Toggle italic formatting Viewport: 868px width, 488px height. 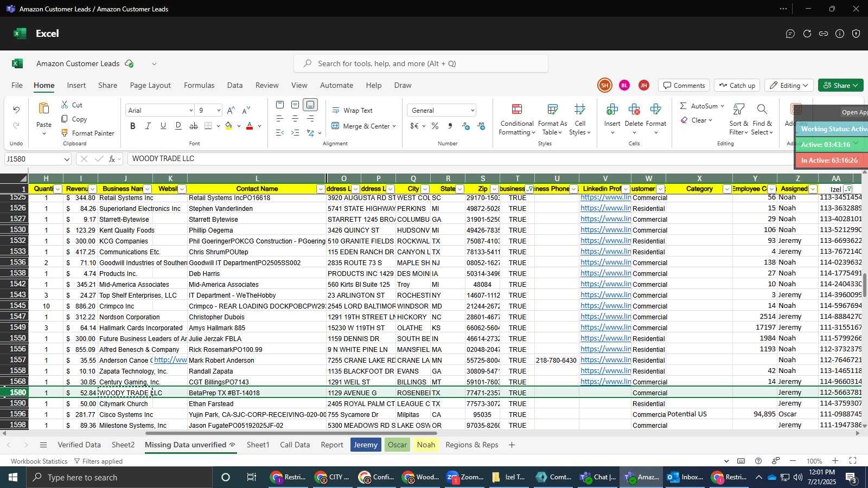148,126
